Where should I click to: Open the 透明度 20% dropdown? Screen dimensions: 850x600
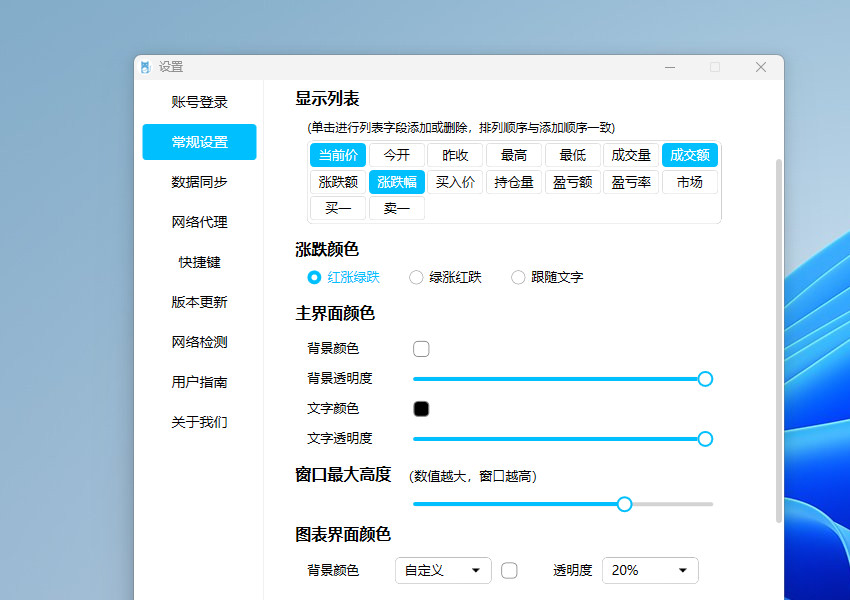point(650,570)
